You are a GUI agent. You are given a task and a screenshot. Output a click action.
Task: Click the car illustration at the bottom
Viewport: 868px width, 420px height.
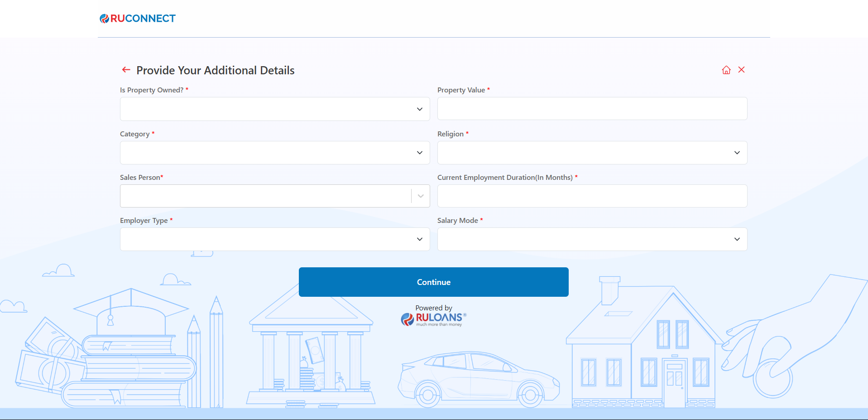[x=478, y=379]
